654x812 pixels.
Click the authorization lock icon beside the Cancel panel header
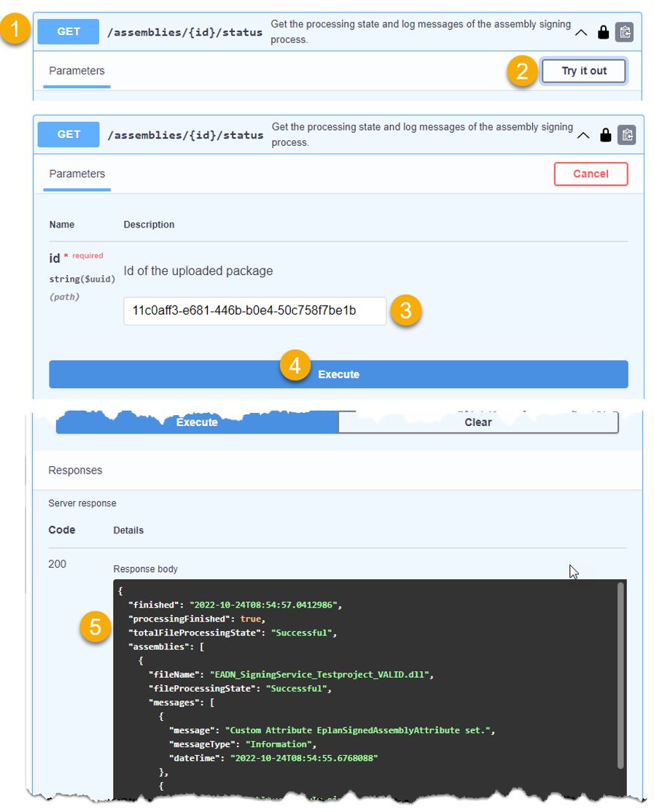pyautogui.click(x=604, y=135)
